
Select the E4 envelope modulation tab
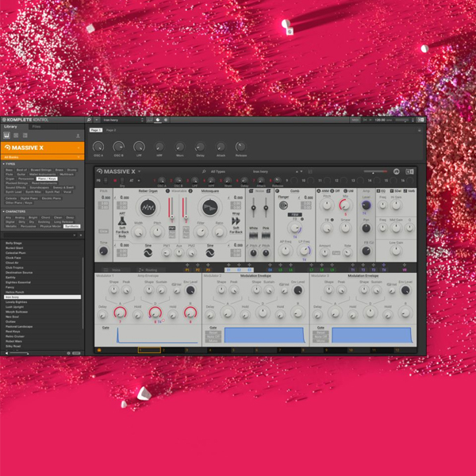point(270,270)
